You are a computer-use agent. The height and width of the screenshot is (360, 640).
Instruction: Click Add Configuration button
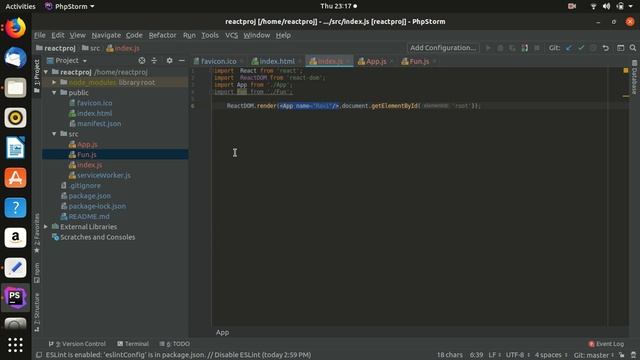tap(443, 48)
